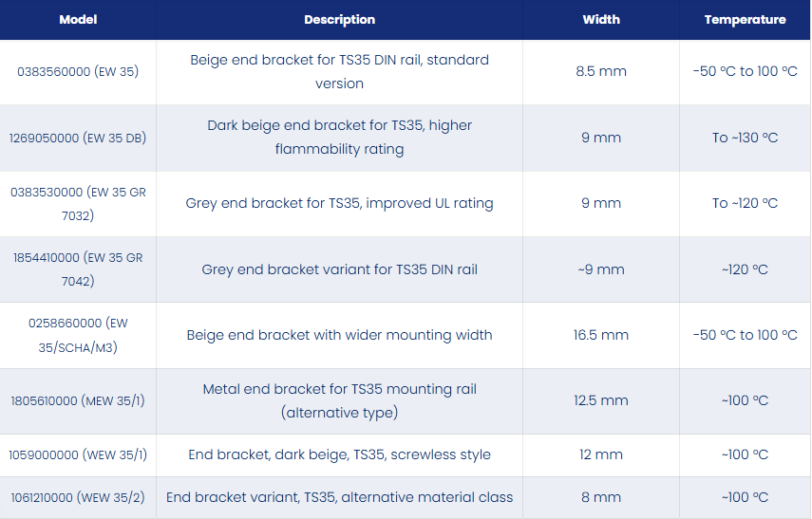Click the Temperature column header
This screenshot has height=519, width=812.
tap(745, 20)
